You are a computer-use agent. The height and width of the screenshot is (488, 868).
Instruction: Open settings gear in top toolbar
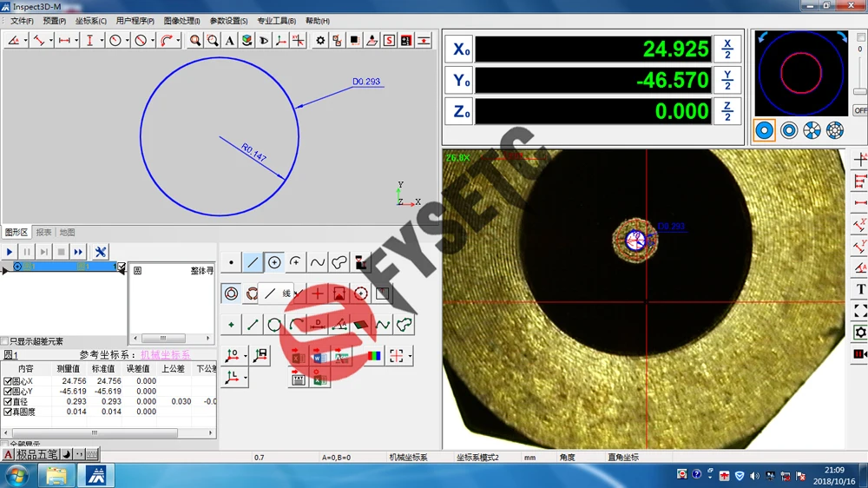[x=320, y=41]
